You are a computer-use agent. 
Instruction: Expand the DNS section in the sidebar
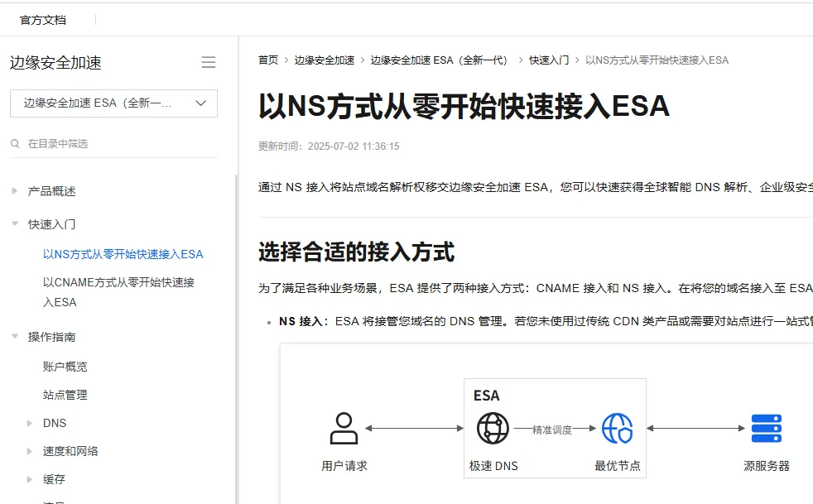(x=30, y=423)
